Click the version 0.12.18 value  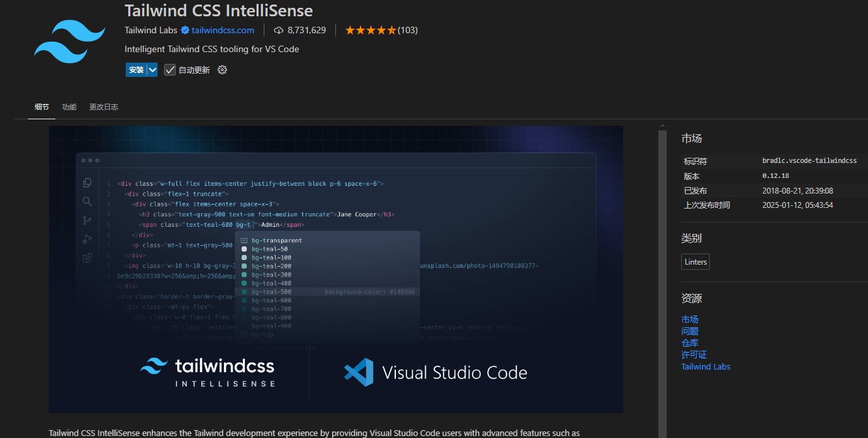click(x=776, y=176)
